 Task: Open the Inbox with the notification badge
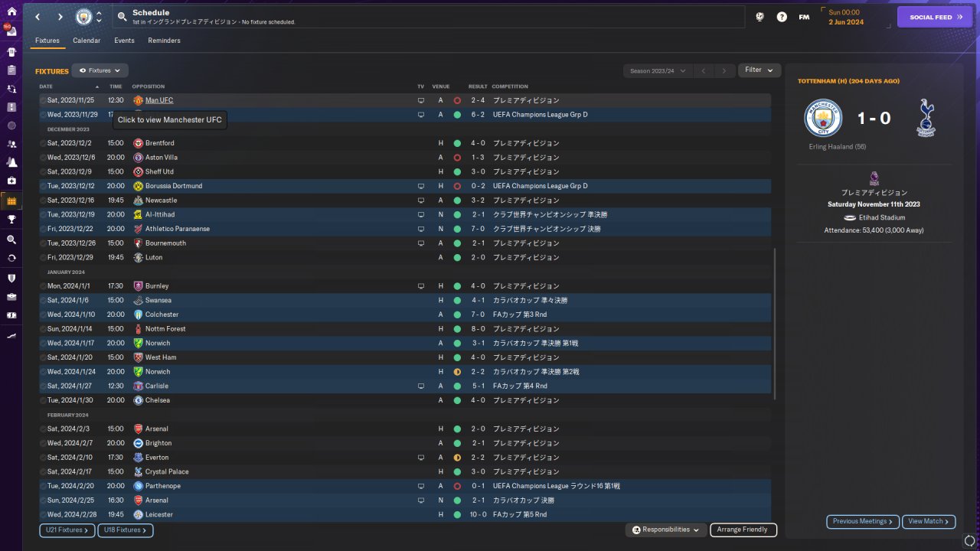click(11, 33)
